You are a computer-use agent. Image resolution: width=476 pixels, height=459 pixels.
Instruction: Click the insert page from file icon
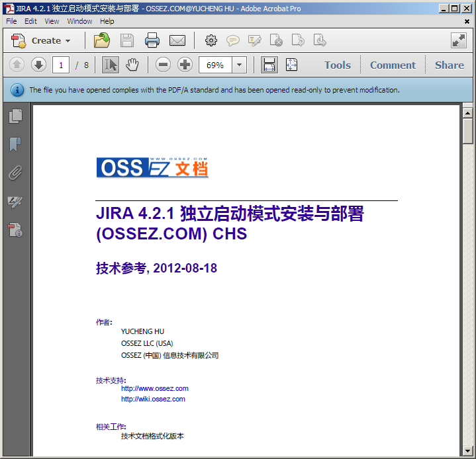(320, 40)
